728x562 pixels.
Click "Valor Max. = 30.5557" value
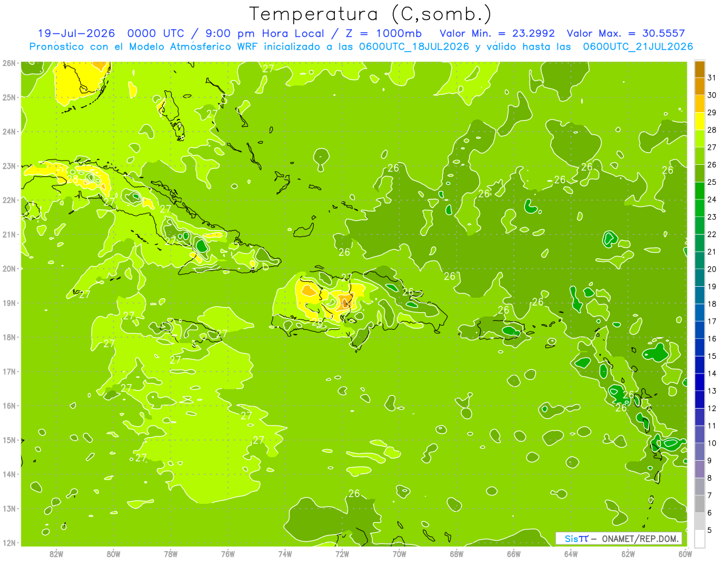point(625,33)
